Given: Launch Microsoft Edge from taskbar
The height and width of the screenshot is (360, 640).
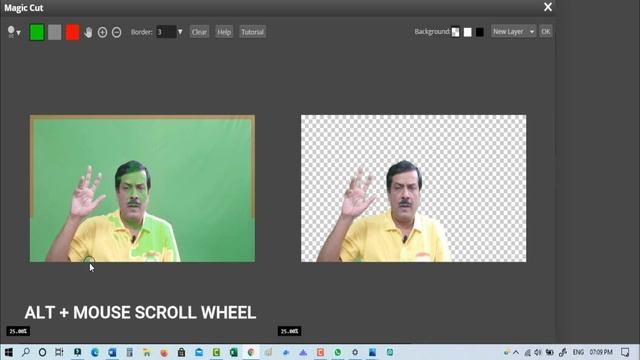Looking at the screenshot, I should (x=95, y=352).
